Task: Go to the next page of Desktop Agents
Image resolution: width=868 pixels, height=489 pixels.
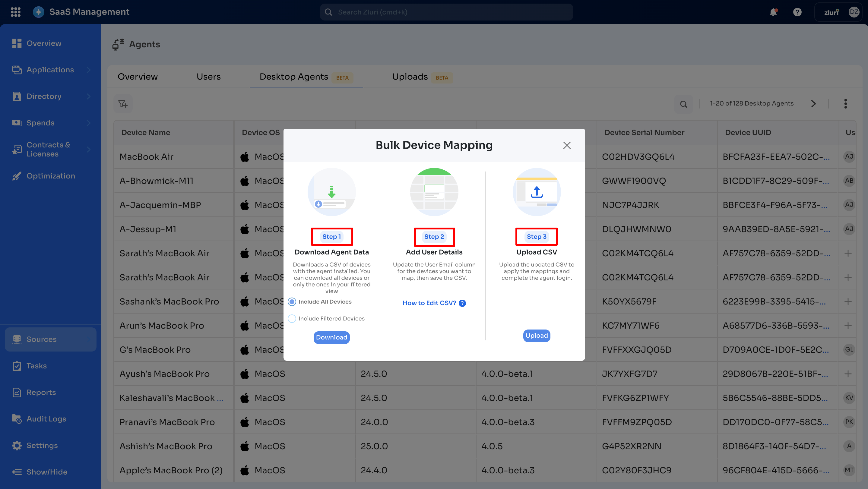Action: click(813, 104)
